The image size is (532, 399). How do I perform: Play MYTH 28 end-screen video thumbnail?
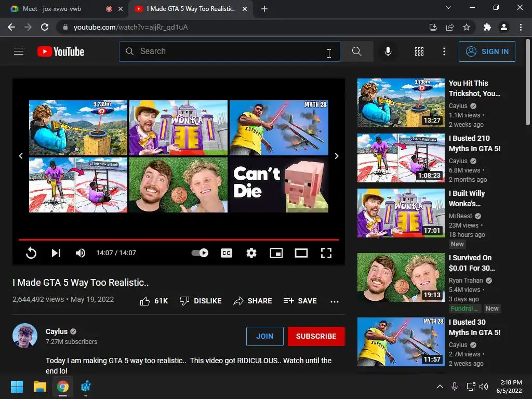pos(279,128)
